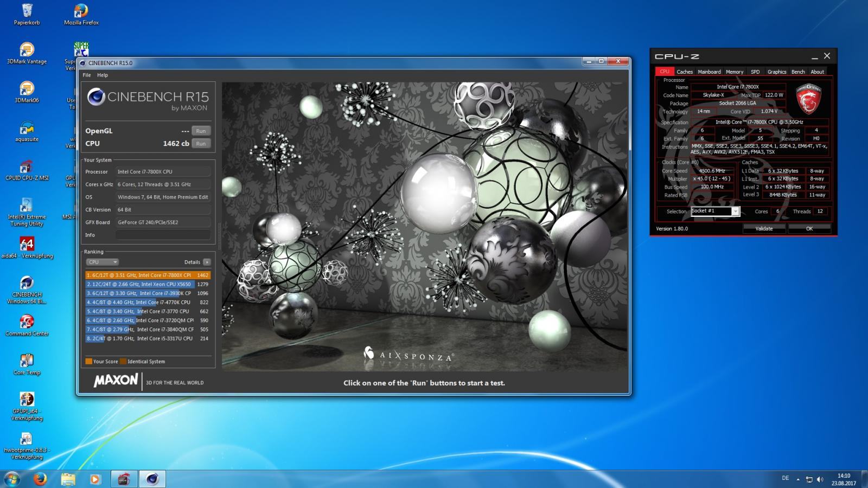Select the 3DMark06 desktop shortcut
This screenshot has width=868, height=488.
[x=27, y=92]
